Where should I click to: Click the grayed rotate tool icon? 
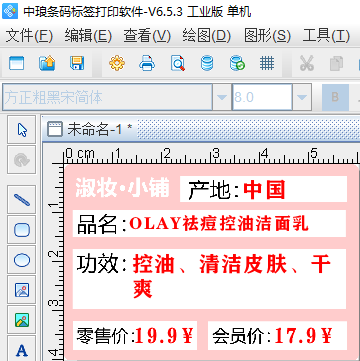pyautogui.click(x=22, y=160)
